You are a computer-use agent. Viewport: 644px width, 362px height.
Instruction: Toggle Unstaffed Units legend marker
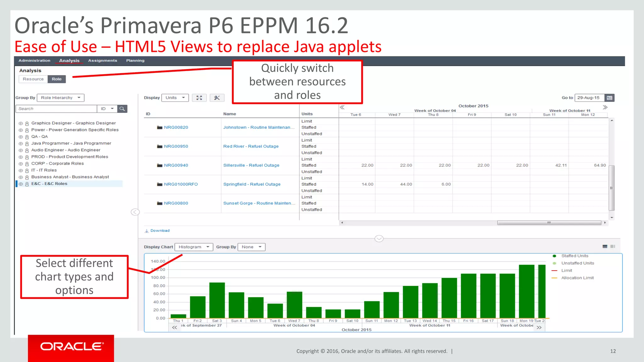(x=554, y=263)
